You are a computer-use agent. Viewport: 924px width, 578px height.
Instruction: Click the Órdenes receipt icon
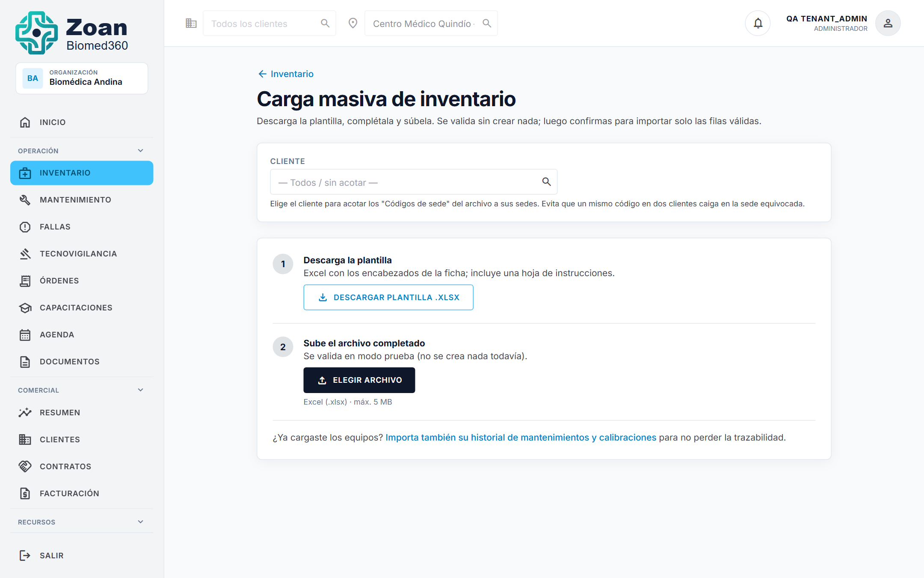[x=25, y=281]
